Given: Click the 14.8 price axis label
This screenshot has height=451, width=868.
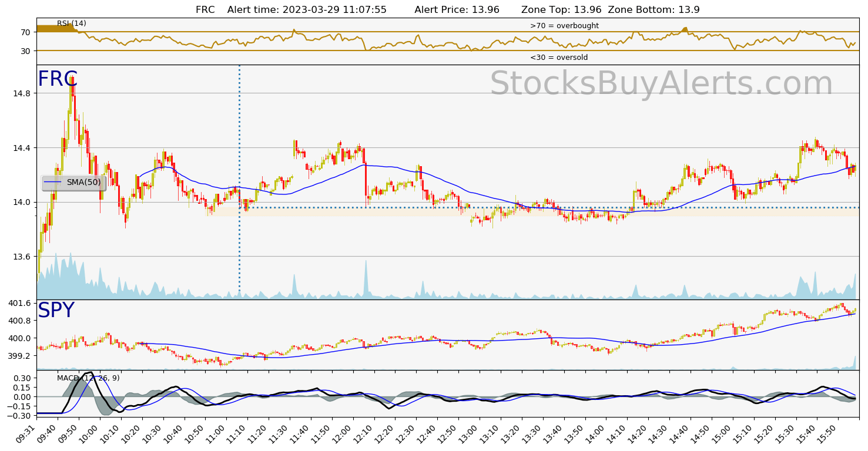Looking at the screenshot, I should point(21,93).
